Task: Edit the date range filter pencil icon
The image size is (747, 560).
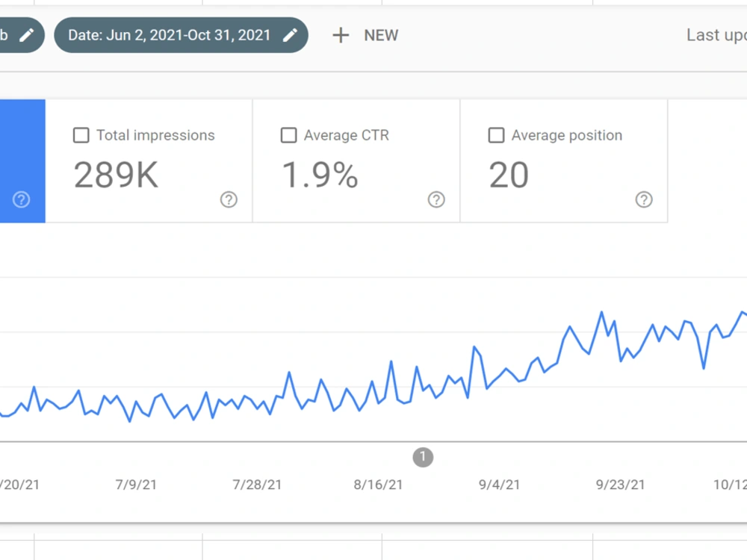Action: coord(290,35)
